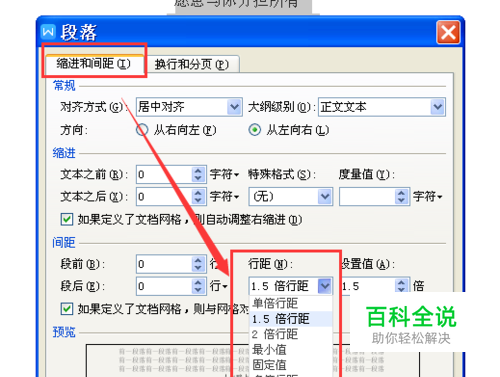Click the 文本之前 indent input field
Screen dimensions: 500x377
pyautogui.click(x=164, y=174)
